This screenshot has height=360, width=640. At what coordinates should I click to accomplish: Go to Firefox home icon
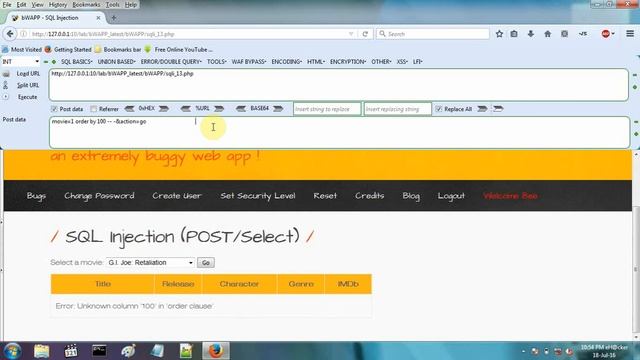(548, 34)
